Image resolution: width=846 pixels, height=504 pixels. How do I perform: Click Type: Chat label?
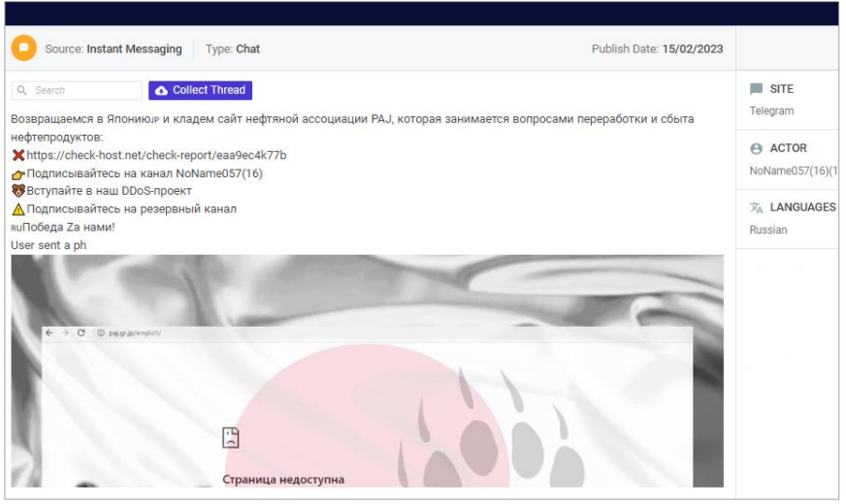(233, 49)
